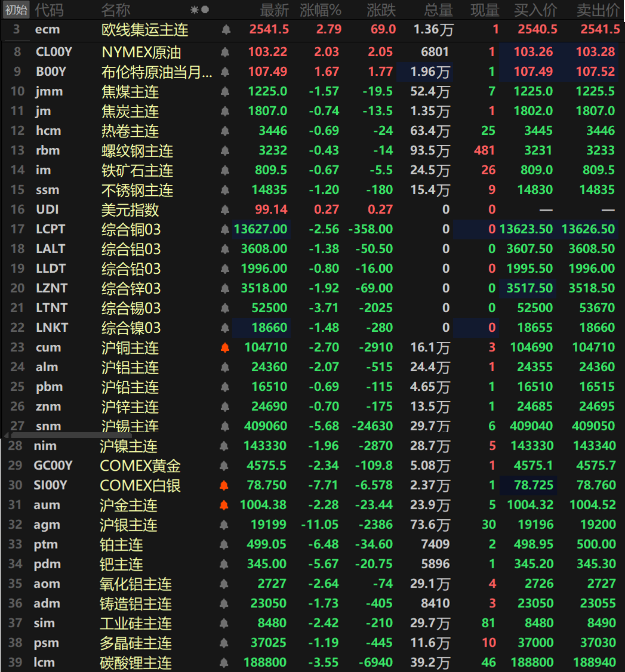Select the 综合铅03 name cell
Viewport: 625px width, 672px height.
tap(131, 269)
